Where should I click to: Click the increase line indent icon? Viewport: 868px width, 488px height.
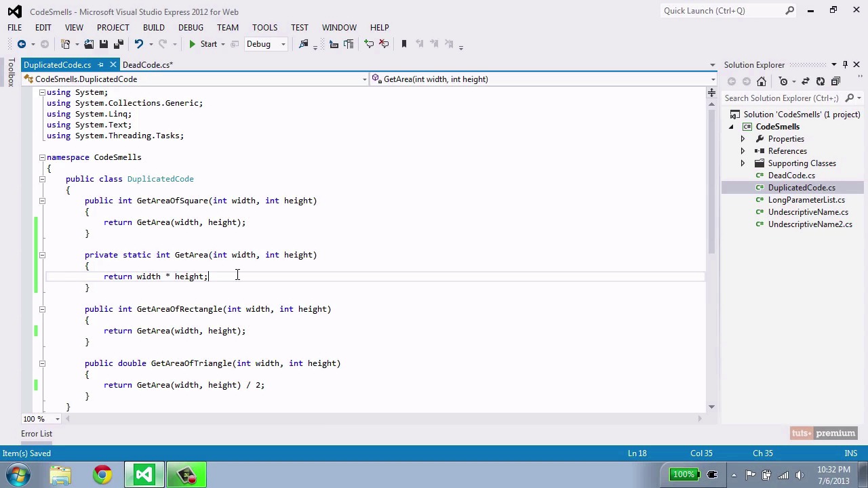tap(349, 44)
